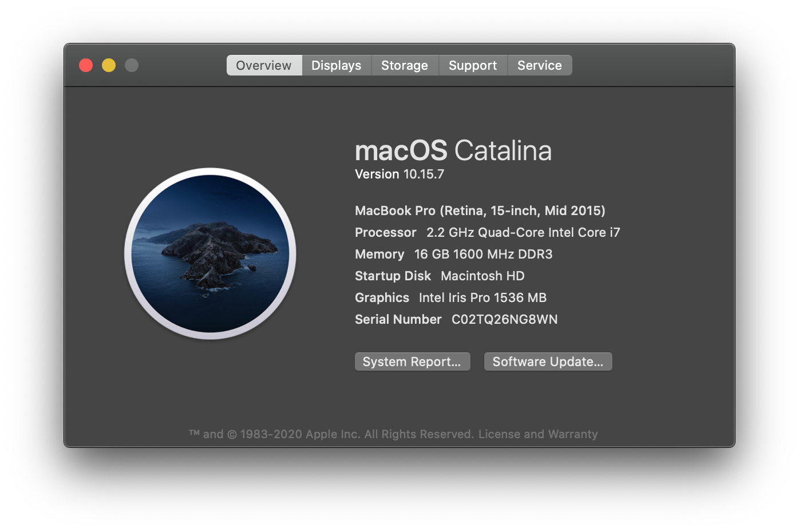The height and width of the screenshot is (532, 799).
Task: Click the serial number C02TQ26NG8WN
Action: point(504,319)
